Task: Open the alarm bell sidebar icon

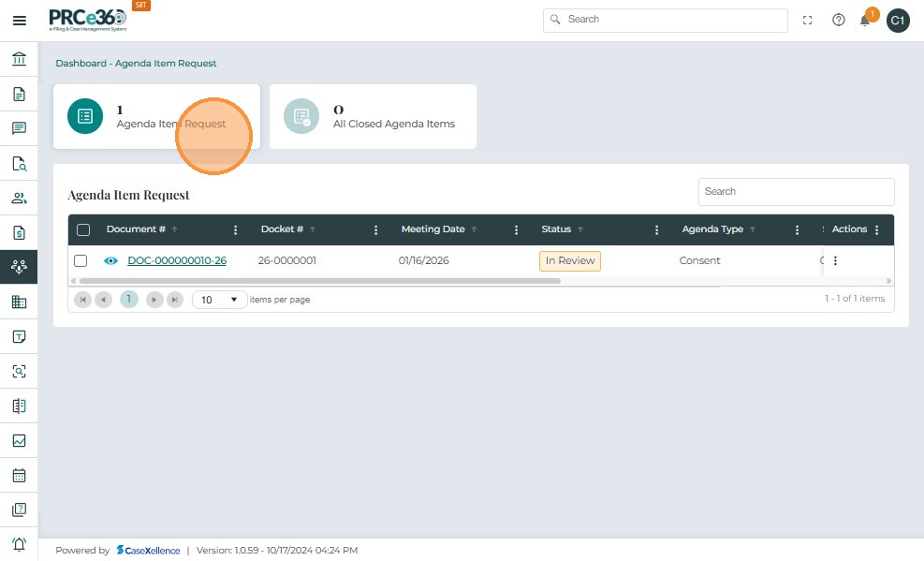Action: pos(19,544)
